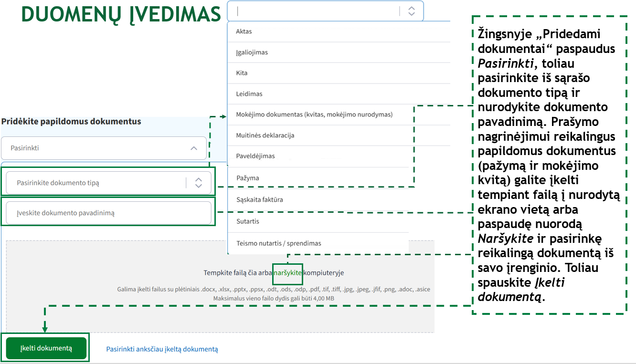Collapse the 'Pasirinkti' expander chevron

point(194,148)
